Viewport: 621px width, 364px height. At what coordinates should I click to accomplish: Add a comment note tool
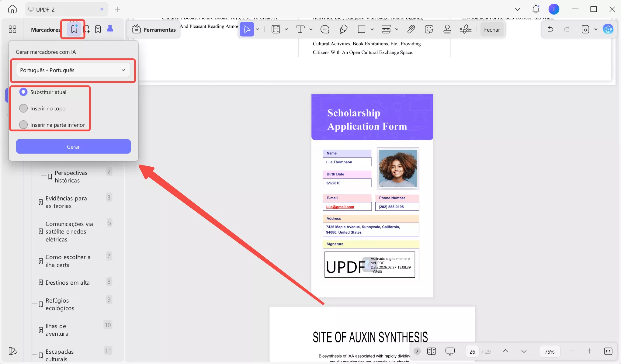coord(325,29)
